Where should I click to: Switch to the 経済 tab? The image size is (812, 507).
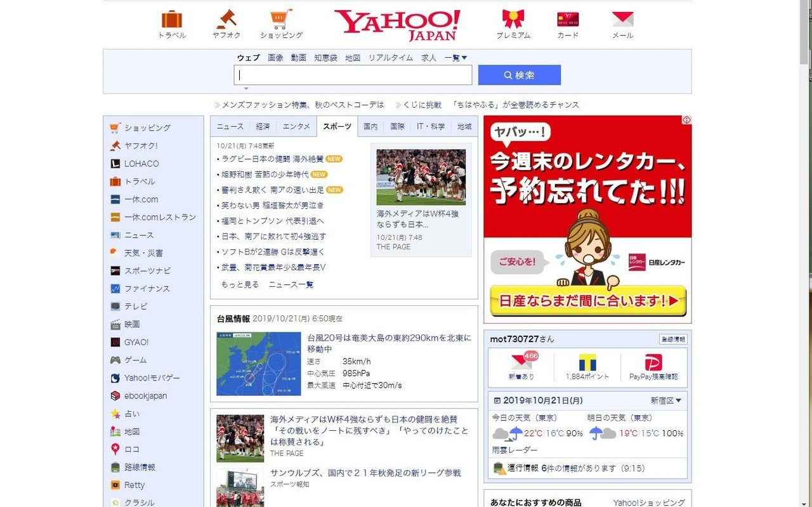point(263,126)
